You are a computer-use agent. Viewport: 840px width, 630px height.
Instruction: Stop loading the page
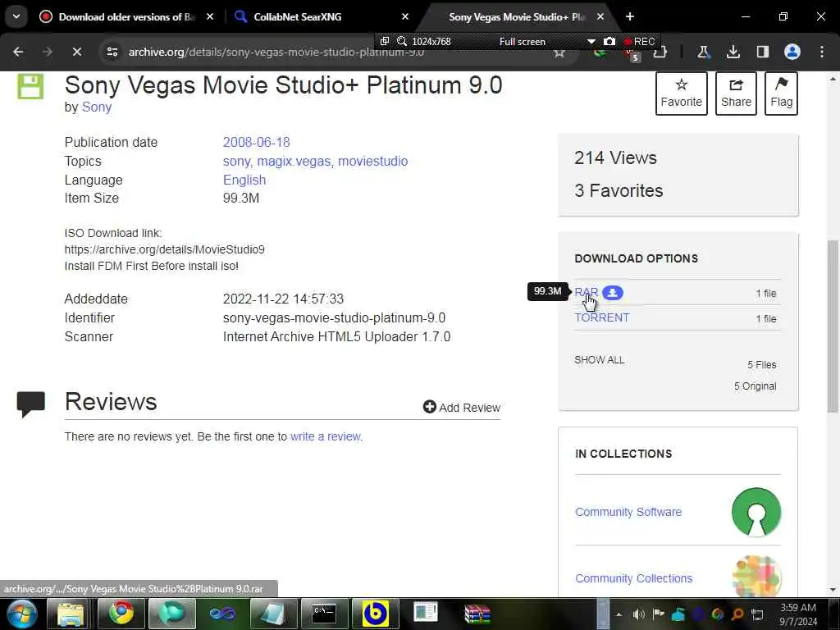click(76, 52)
